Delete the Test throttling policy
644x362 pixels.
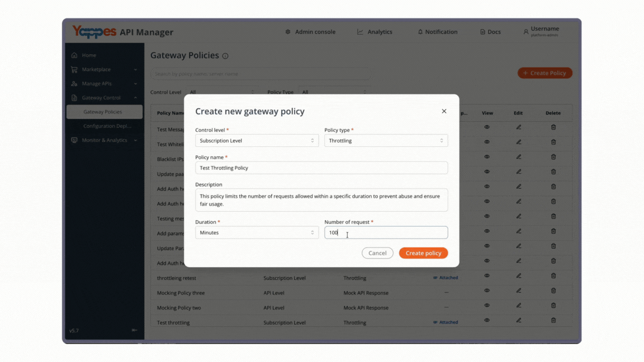click(x=553, y=320)
